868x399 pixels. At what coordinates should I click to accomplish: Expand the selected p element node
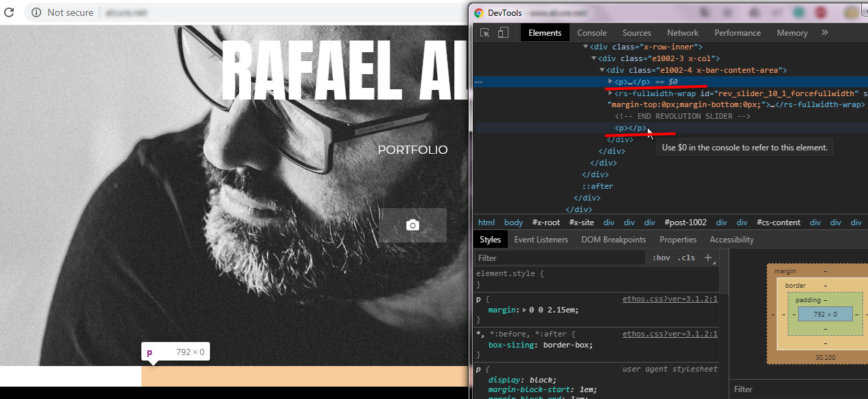point(611,82)
